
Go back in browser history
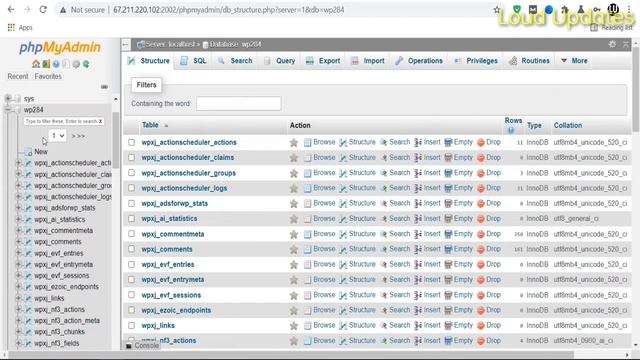[11, 9]
